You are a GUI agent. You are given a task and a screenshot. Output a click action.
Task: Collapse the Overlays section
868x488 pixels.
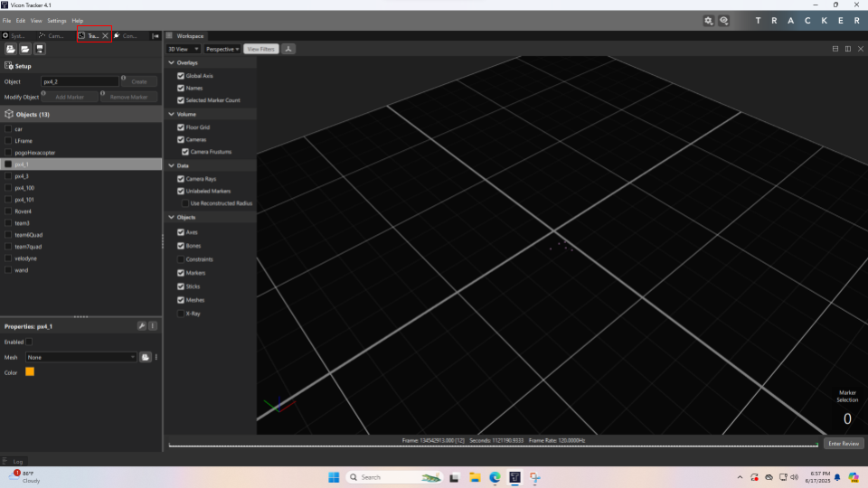click(171, 62)
